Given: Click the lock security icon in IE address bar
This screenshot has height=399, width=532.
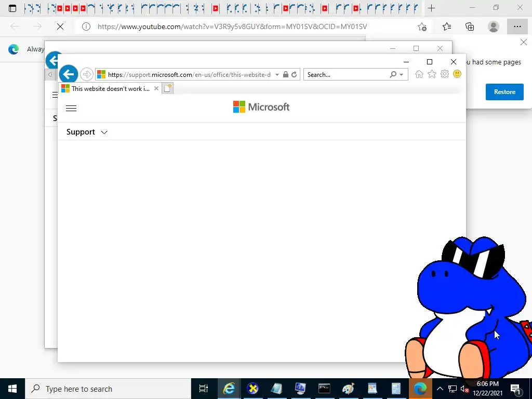Looking at the screenshot, I should [286, 74].
